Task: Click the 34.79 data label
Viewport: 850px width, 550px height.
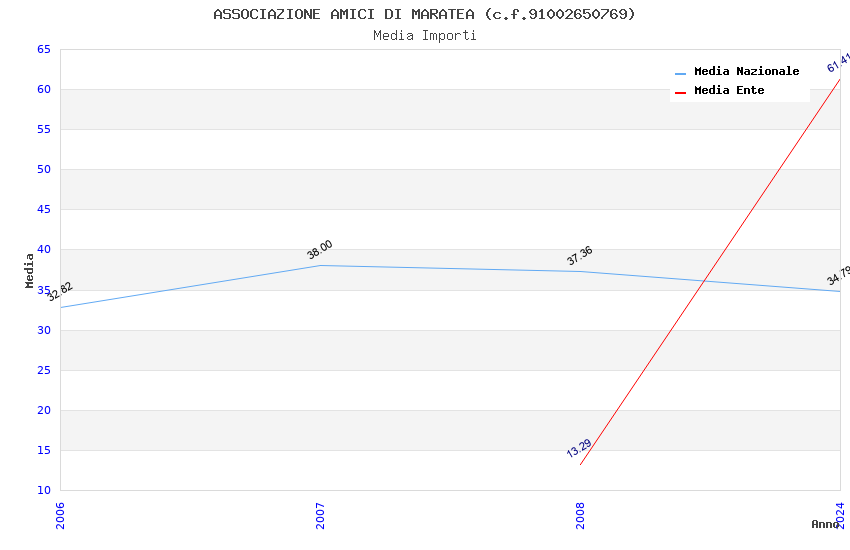Action: pos(838,275)
